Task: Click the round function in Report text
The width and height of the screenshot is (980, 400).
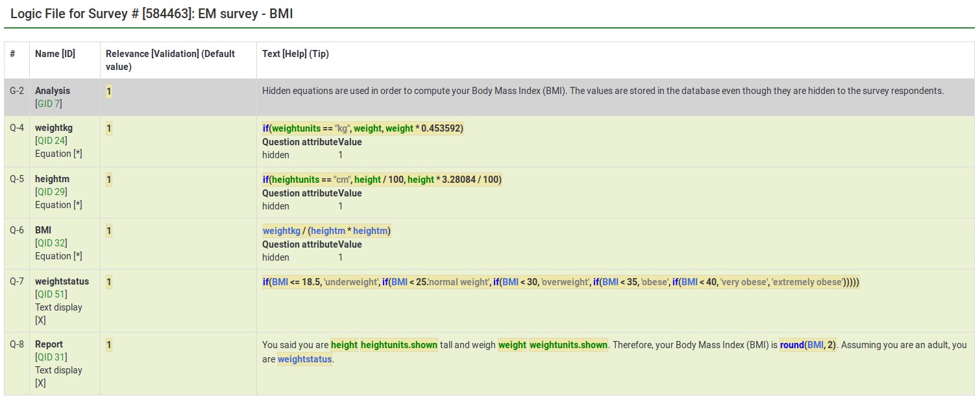Action: [792, 345]
